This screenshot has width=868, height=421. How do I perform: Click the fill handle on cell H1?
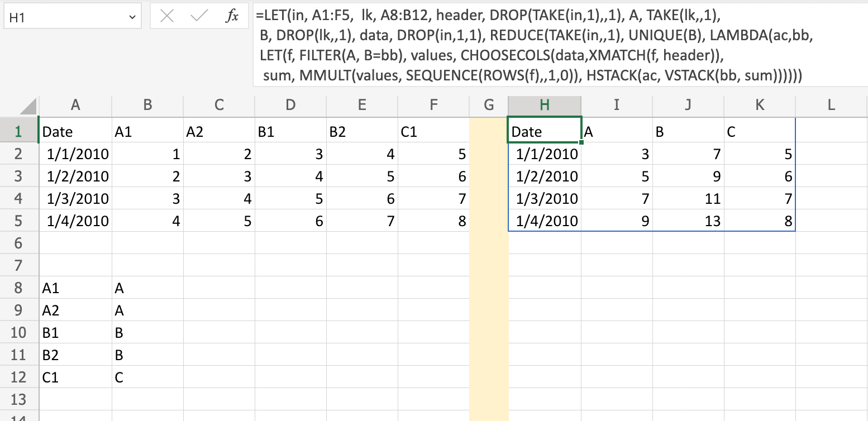pyautogui.click(x=581, y=141)
